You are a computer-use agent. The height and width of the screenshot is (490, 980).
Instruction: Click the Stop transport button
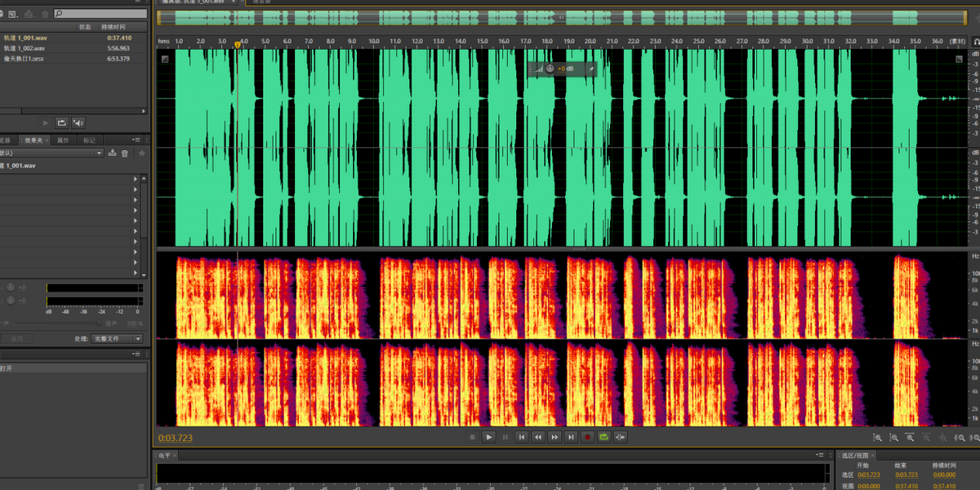click(x=472, y=437)
